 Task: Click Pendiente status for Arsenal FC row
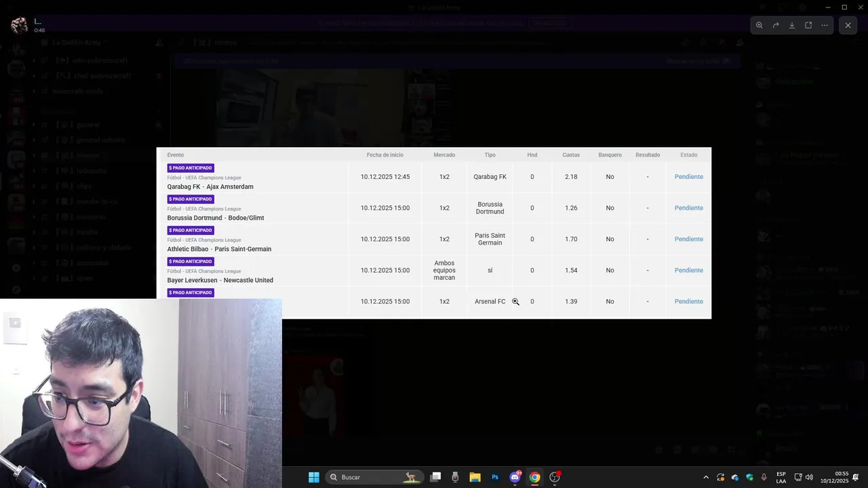click(x=688, y=302)
